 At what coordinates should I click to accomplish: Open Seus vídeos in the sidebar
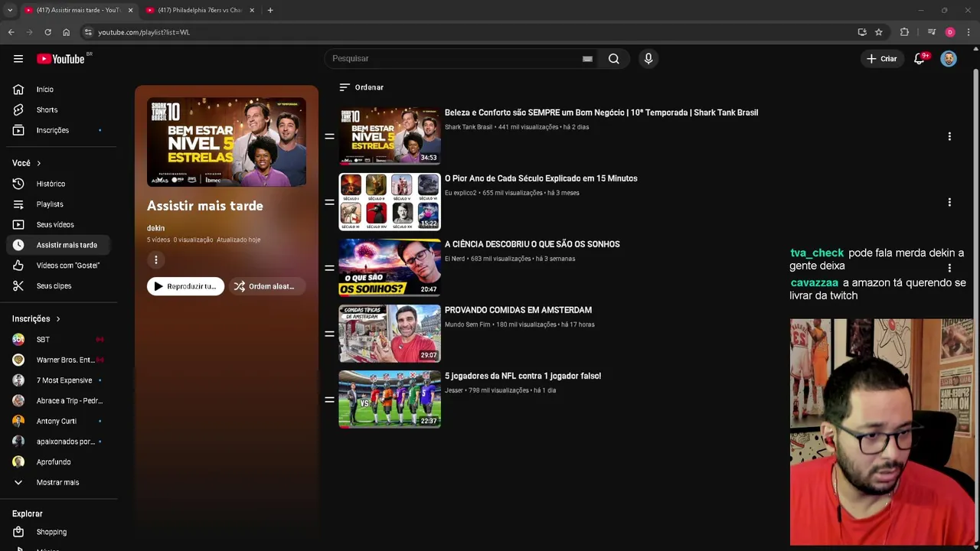point(59,225)
